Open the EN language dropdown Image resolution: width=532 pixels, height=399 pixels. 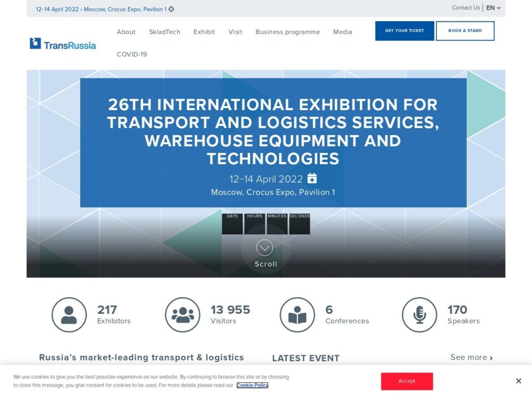pos(494,8)
